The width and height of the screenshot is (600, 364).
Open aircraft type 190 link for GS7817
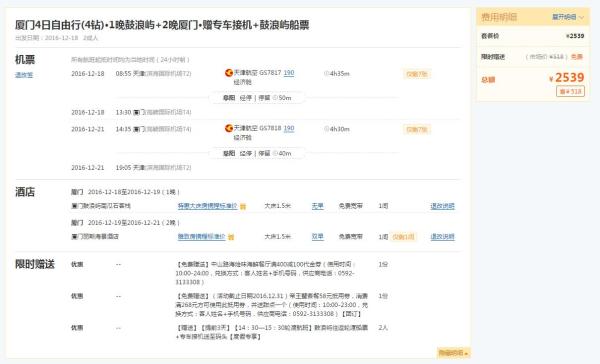click(289, 73)
